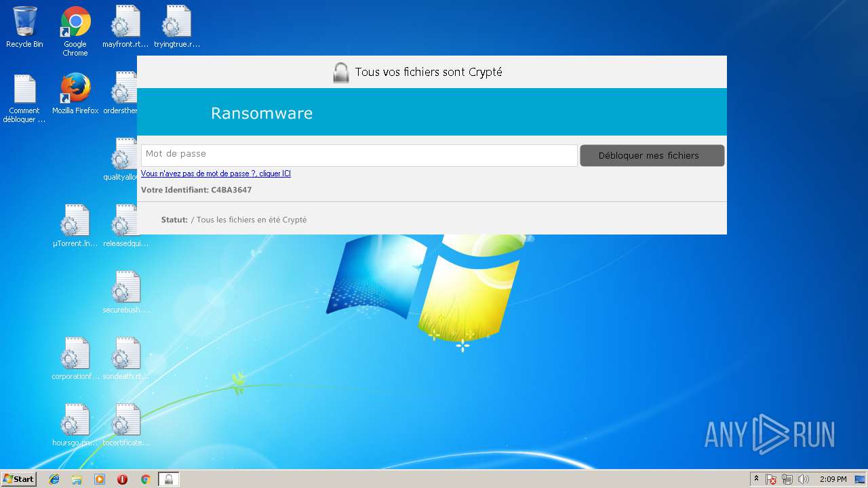The image size is (868, 488).
Task: Open Windows Explorer from the taskbar
Action: click(x=77, y=479)
